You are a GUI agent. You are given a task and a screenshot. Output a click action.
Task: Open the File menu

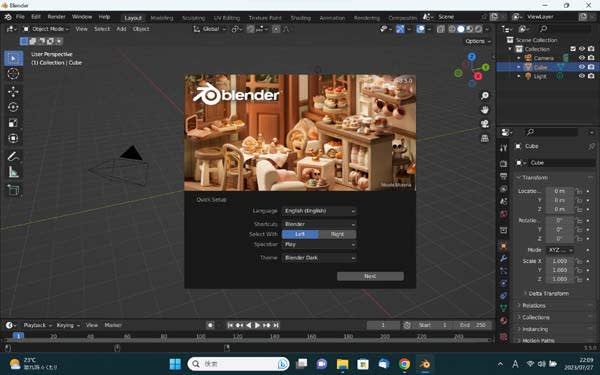tap(20, 17)
